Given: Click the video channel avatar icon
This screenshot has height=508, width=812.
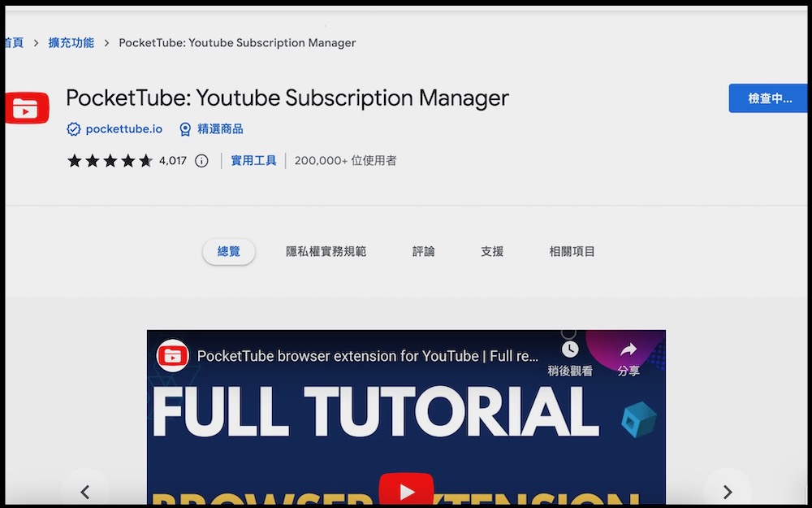Looking at the screenshot, I should pyautogui.click(x=172, y=356).
